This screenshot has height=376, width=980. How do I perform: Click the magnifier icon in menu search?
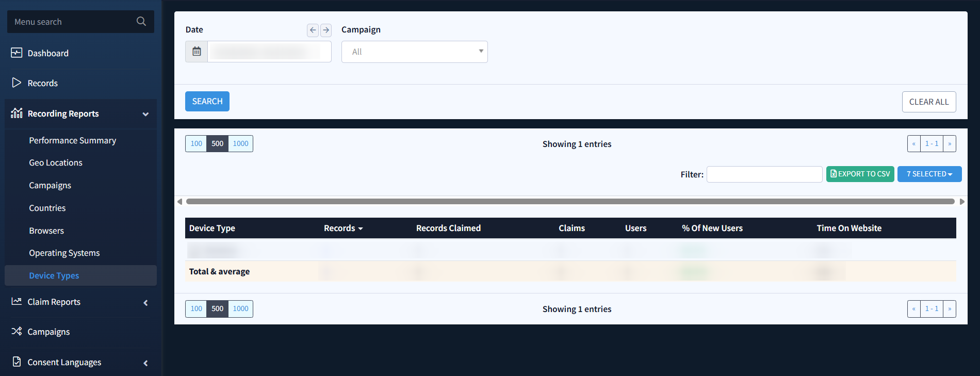[x=141, y=22]
